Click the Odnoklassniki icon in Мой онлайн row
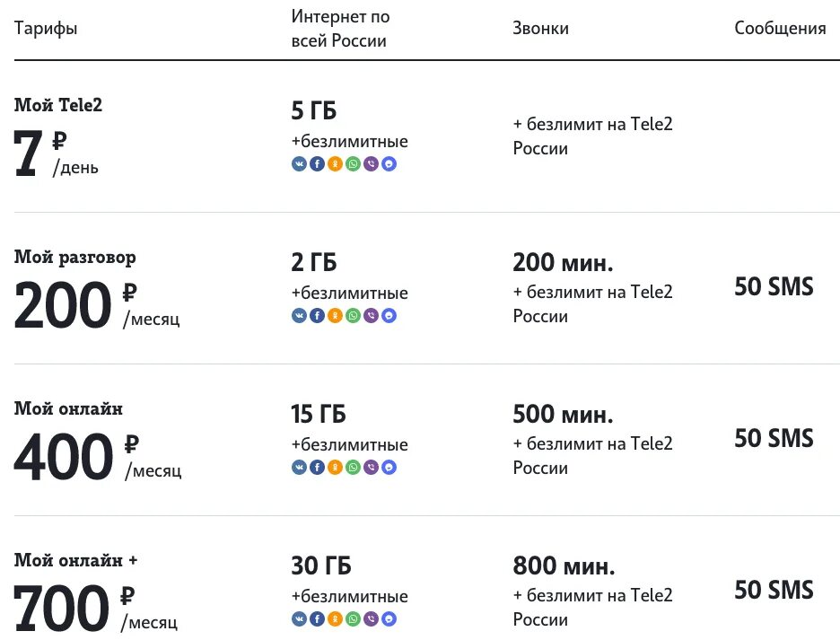840x640 pixels. pos(335,468)
